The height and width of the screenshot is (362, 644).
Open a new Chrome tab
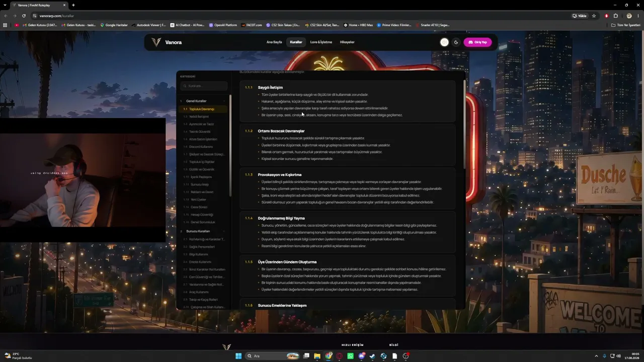73,5
